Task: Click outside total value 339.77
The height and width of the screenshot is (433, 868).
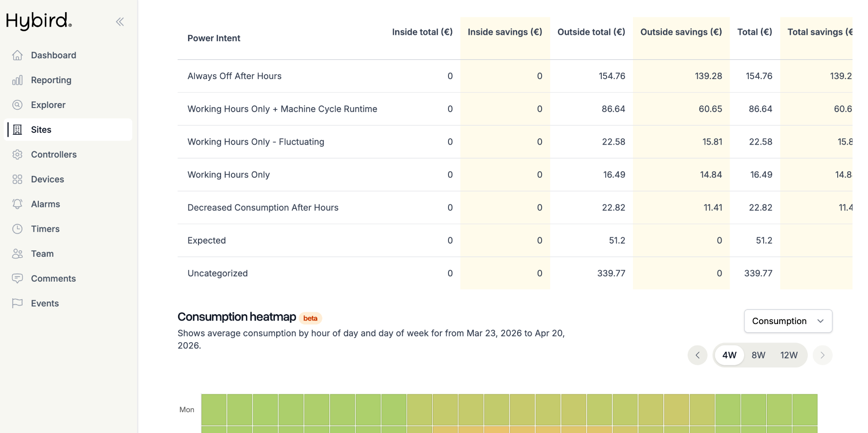Action: coord(611,273)
